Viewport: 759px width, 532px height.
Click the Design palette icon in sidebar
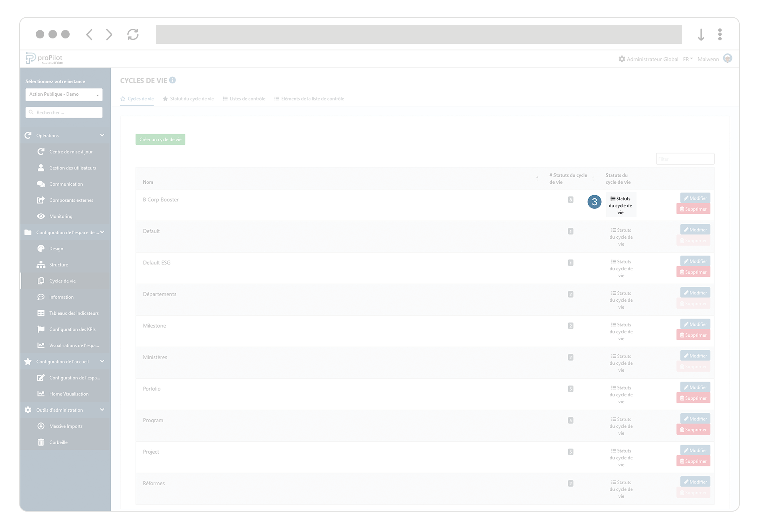[41, 248]
